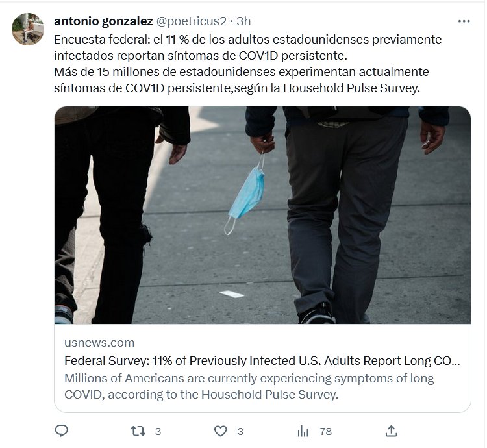Image resolution: width=487 pixels, height=448 pixels.
Task: Click the blue face mask in the photo
Action: point(247,193)
